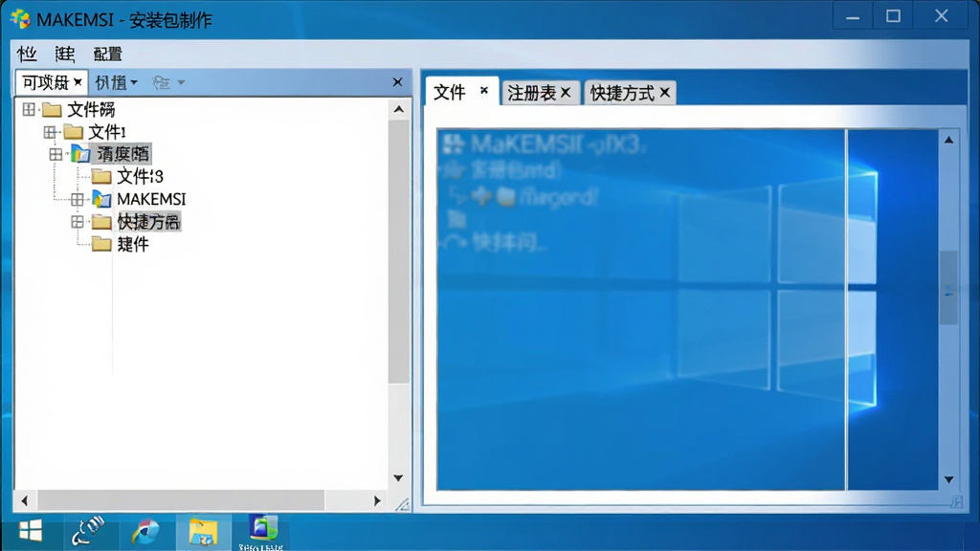Screen dimensions: 980x551
Task: Open the second left-panel toolbar dropdown
Action: coord(116,82)
